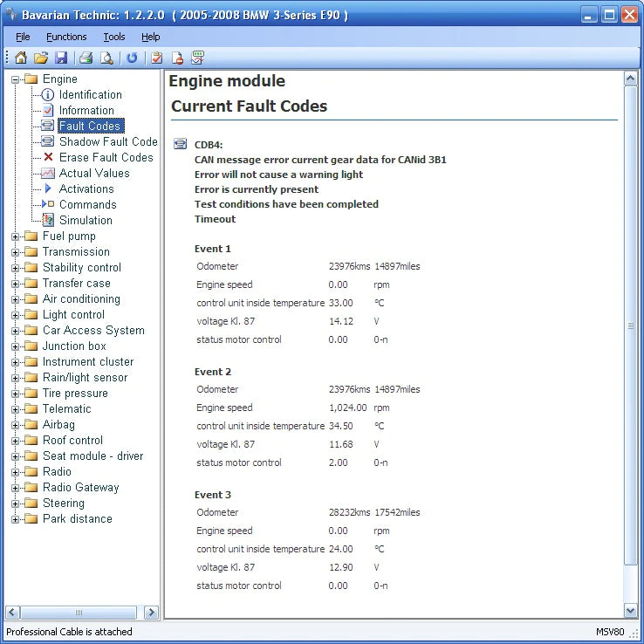Expand the Airbag tree node
644x644 pixels.
[x=16, y=425]
